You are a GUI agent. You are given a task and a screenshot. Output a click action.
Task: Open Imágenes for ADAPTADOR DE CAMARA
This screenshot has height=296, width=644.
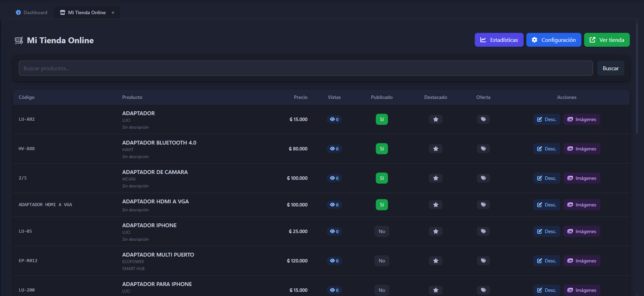click(x=582, y=178)
